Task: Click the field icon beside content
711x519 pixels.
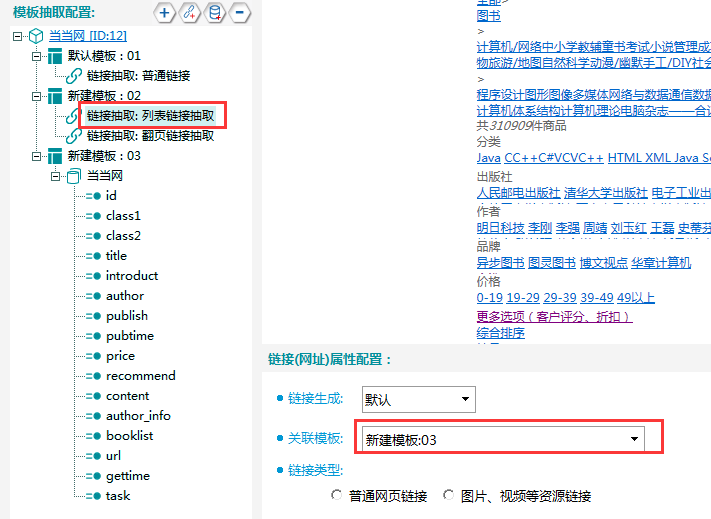Action: point(93,396)
